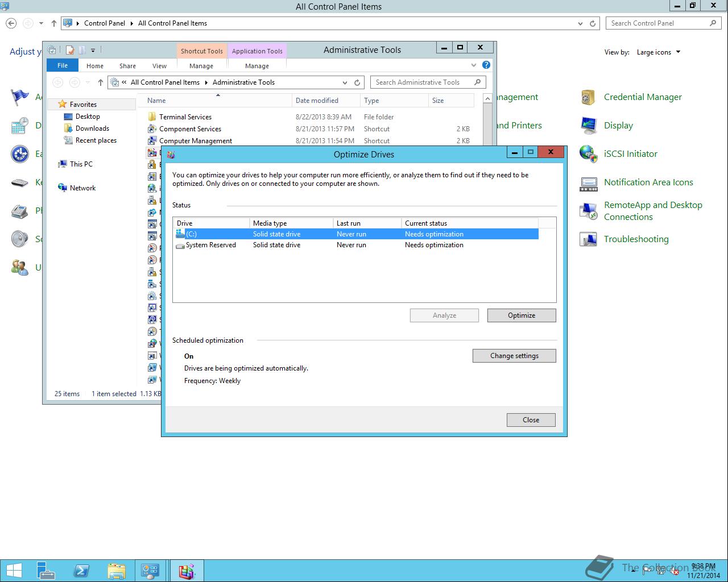Click the Downloads folder icon under Favorites

pos(69,128)
